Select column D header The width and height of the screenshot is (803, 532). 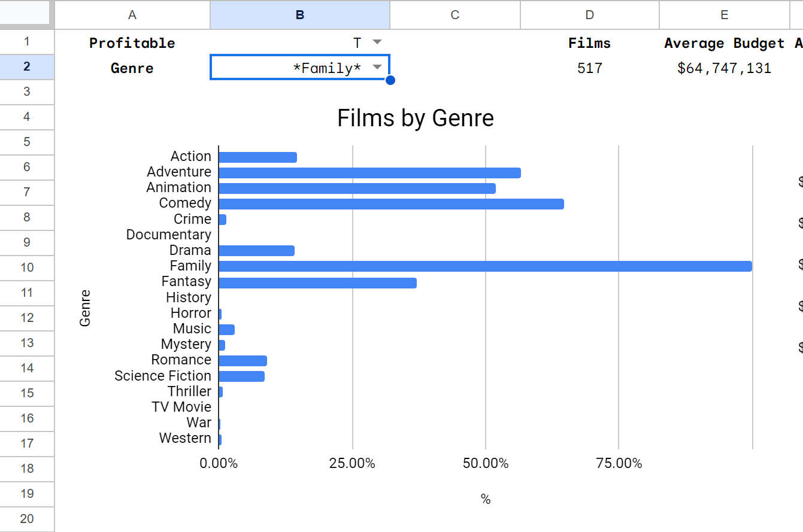tap(589, 14)
